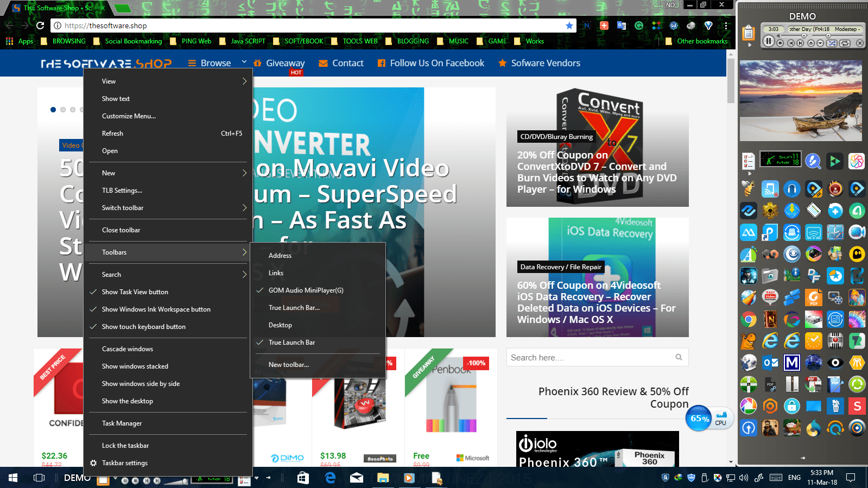Open the Giveaway link
868x488 pixels.
pyautogui.click(x=280, y=63)
